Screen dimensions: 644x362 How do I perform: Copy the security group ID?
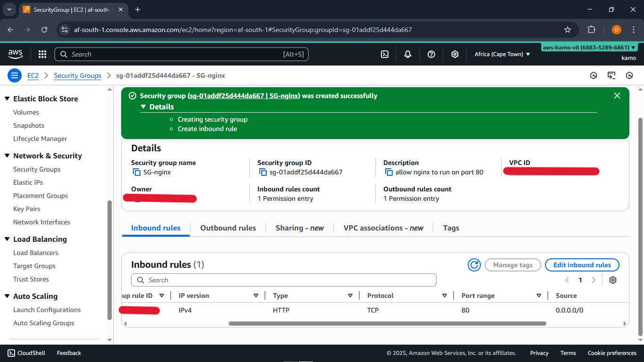pyautogui.click(x=264, y=173)
